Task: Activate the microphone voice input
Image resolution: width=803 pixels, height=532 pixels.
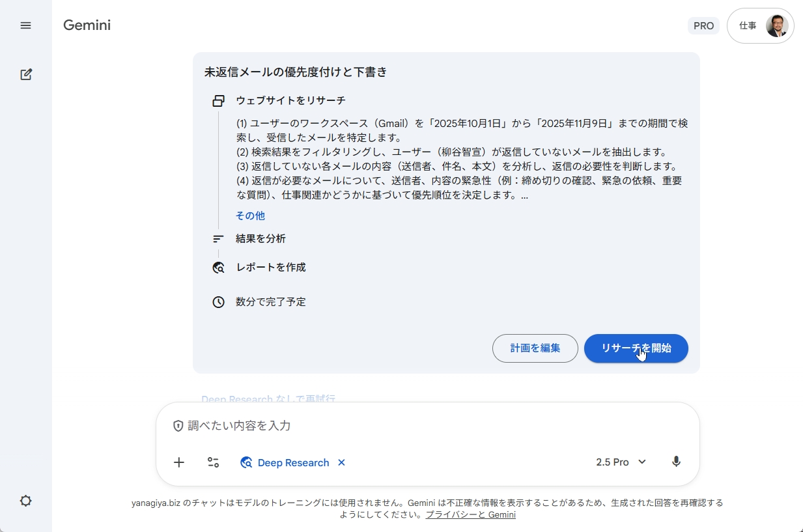Action: [x=677, y=462]
